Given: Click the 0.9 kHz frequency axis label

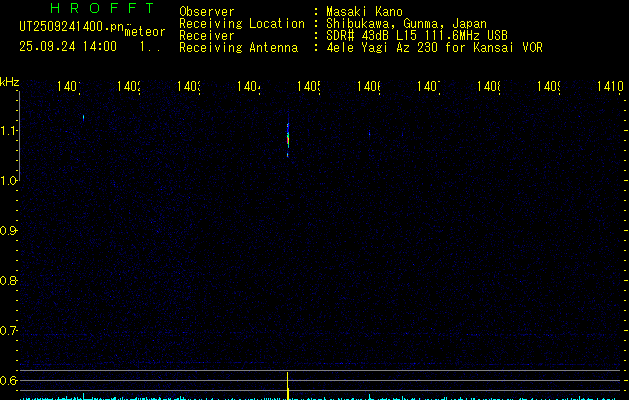Looking at the screenshot, I should (x=8, y=231).
